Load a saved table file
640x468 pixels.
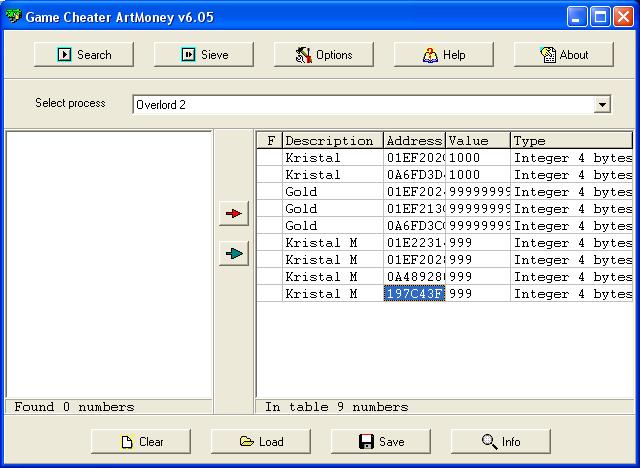pos(261,441)
